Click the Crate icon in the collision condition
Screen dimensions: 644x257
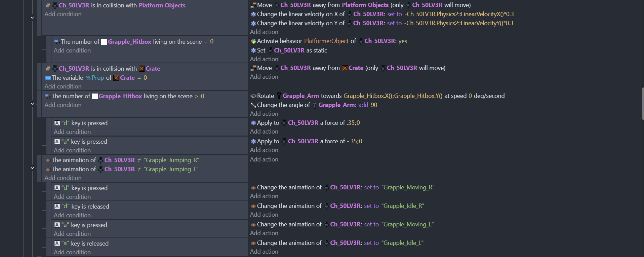coord(142,69)
